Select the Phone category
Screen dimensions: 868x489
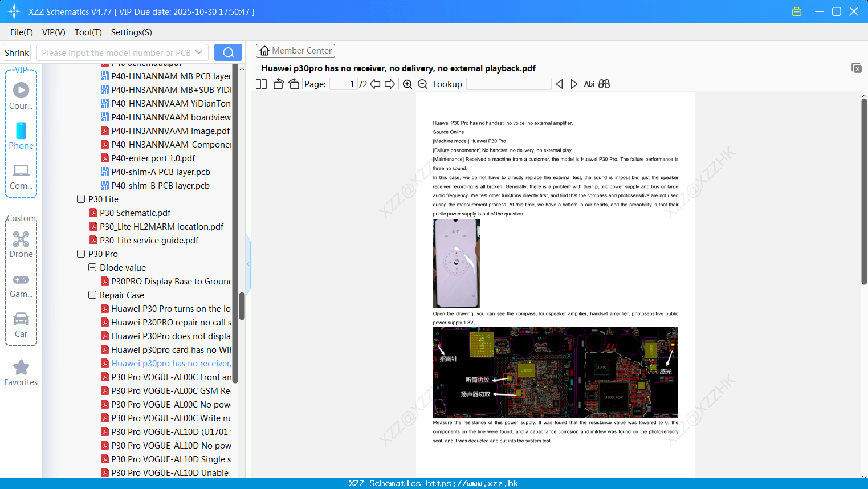pyautogui.click(x=21, y=136)
